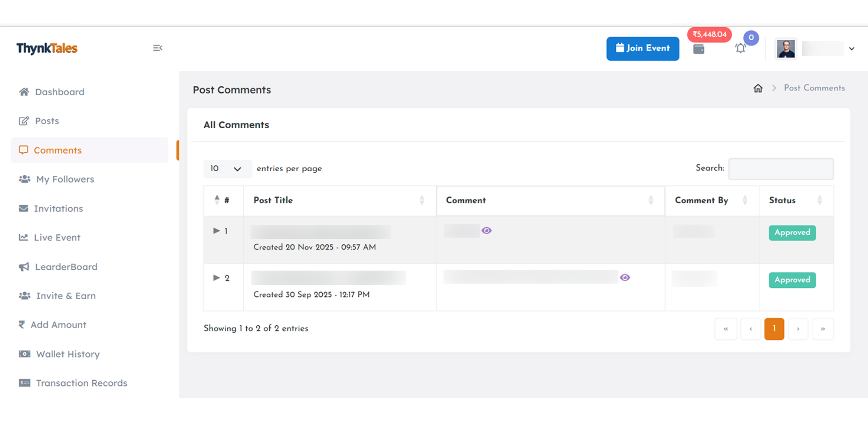Open user account dropdown chevron
868x421 pixels.
(852, 49)
